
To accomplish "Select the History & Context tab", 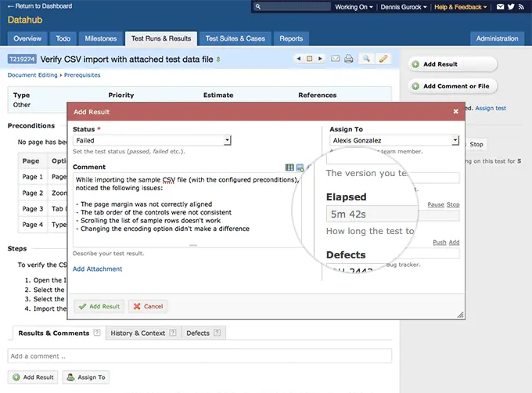I will click(x=138, y=333).
